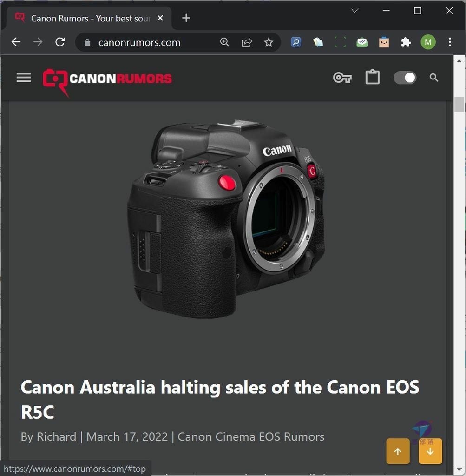Click the scrollbar up arrow
Viewport: 466px width, 476px height.
[x=459, y=61]
